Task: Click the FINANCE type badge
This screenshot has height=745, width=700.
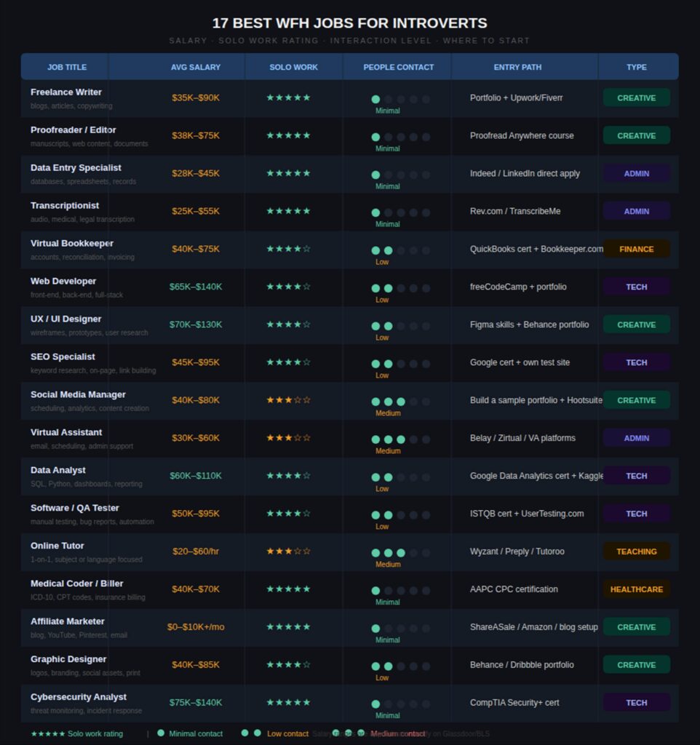Action: point(636,249)
